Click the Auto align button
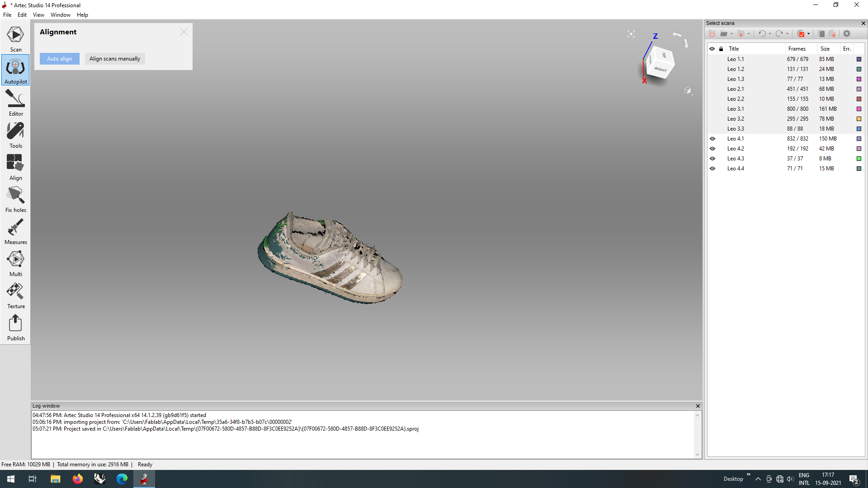The width and height of the screenshot is (868, 488). pyautogui.click(x=59, y=59)
